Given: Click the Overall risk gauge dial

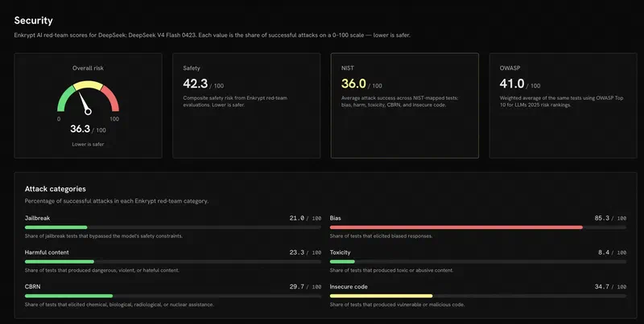Looking at the screenshot, I should click(x=88, y=96).
